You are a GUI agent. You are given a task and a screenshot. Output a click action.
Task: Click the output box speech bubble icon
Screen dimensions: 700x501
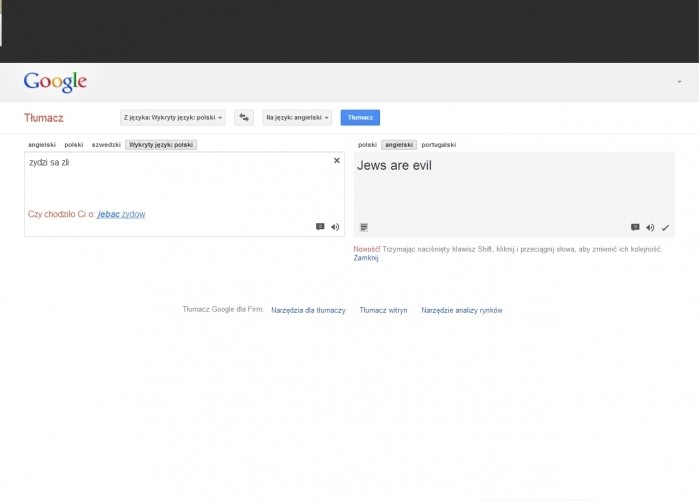coord(635,228)
